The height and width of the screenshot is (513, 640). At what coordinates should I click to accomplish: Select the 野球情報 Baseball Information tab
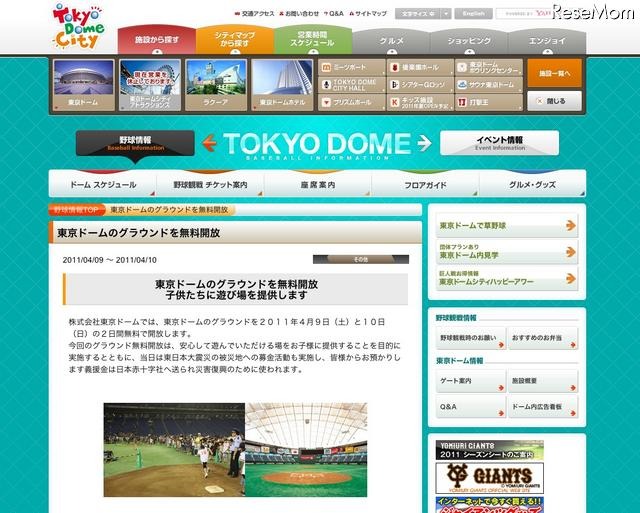click(135, 143)
